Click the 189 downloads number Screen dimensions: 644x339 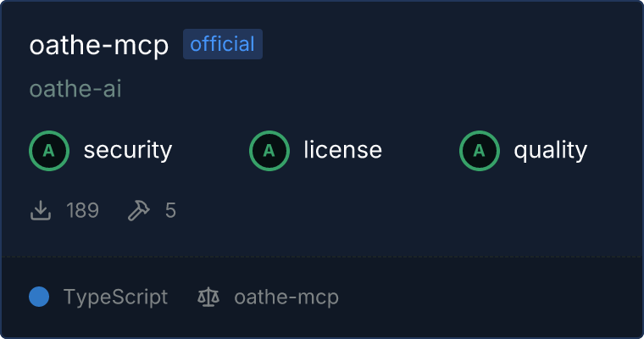click(x=82, y=210)
